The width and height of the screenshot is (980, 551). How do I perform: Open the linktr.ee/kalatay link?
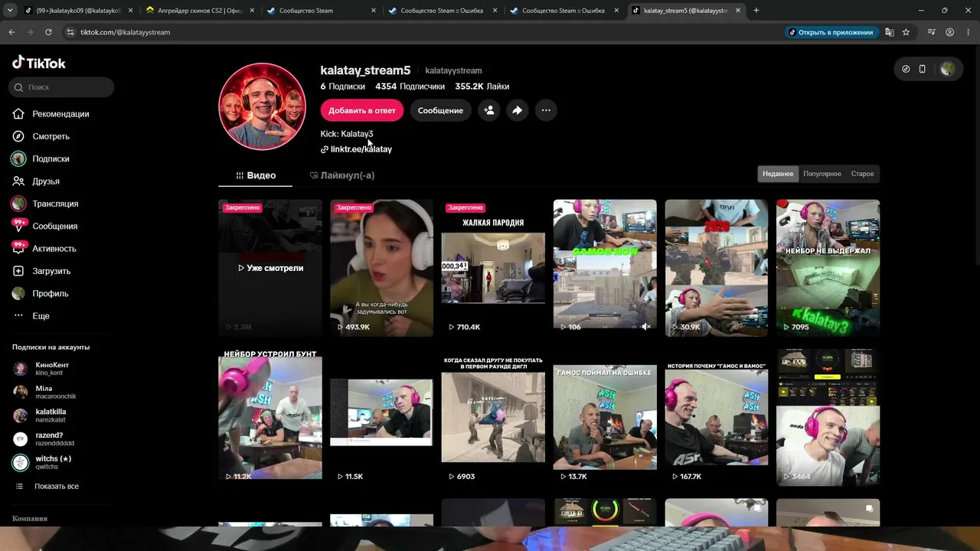356,149
